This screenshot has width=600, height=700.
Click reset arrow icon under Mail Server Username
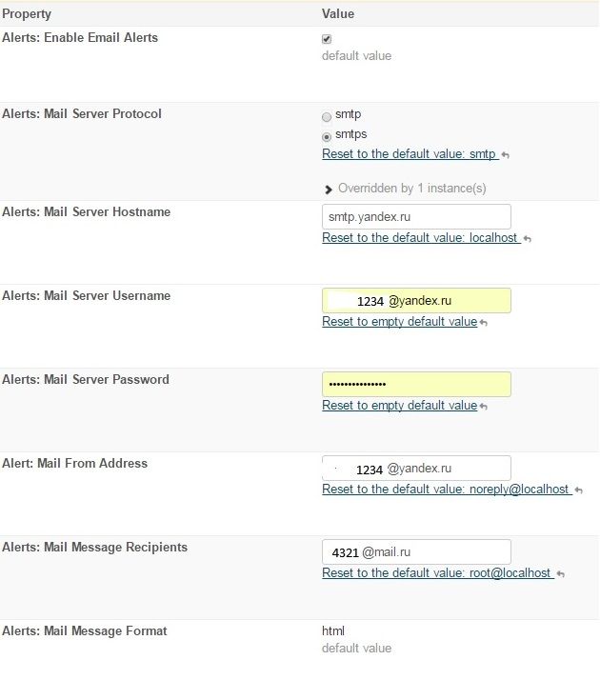484,323
